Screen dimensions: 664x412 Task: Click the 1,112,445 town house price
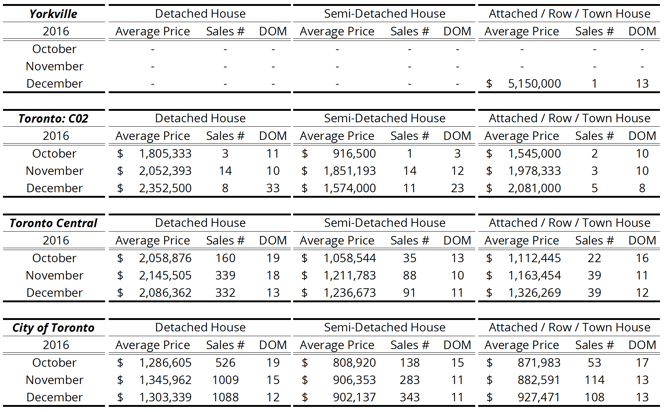click(x=534, y=258)
